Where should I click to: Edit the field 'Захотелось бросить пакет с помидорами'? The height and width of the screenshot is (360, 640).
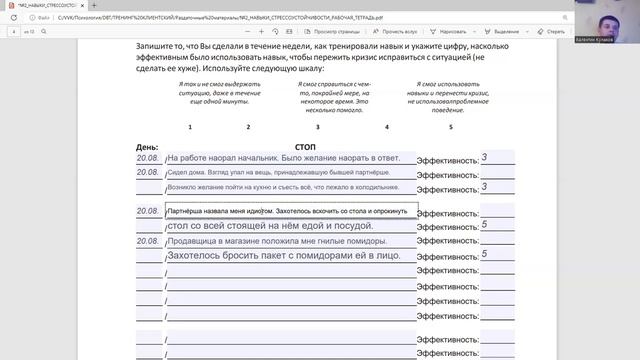[291, 256]
